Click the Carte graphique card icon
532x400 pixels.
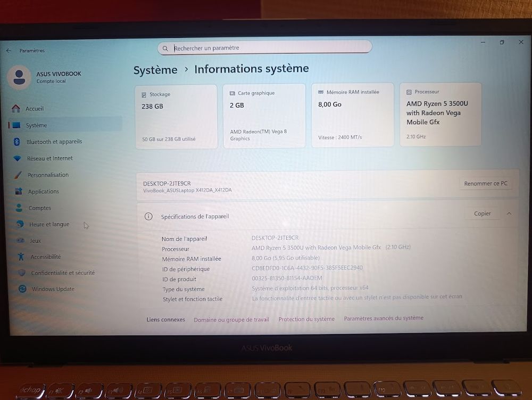[x=232, y=93]
